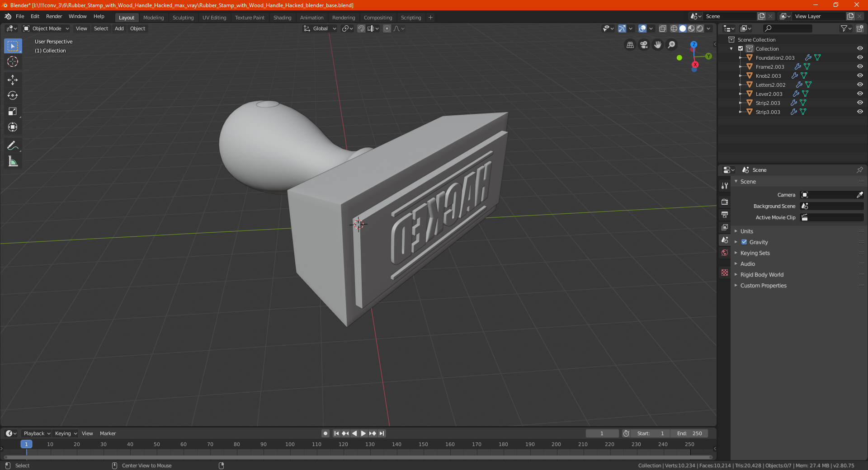Toggle camera view icon in viewport
868x470 pixels.
click(x=644, y=45)
